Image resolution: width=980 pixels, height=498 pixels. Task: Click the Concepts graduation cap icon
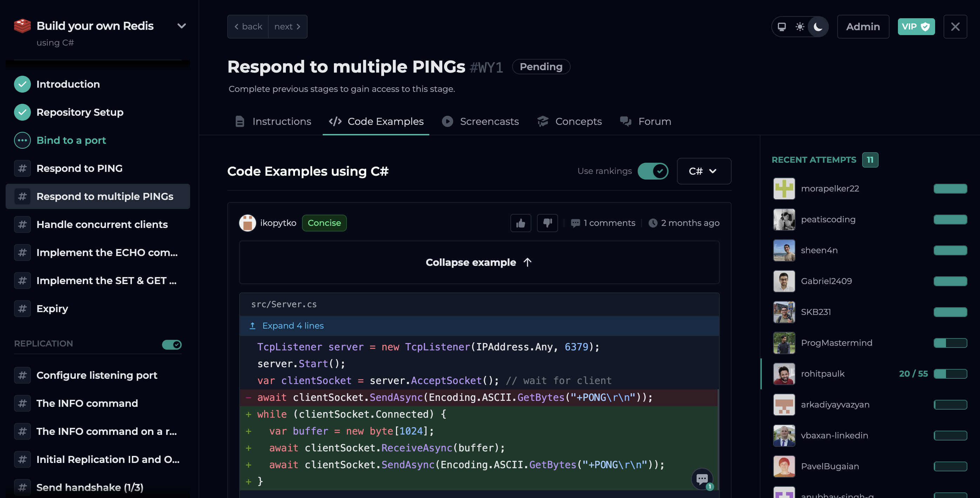[x=543, y=121]
